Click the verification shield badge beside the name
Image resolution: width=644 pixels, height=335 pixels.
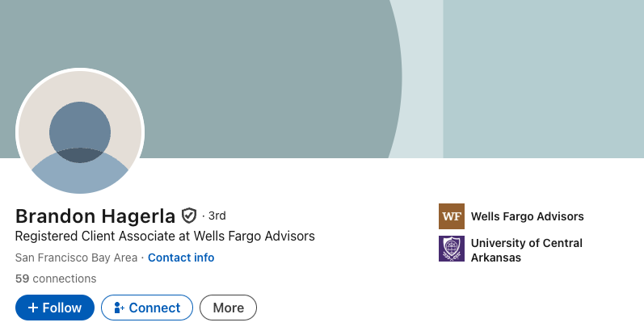coord(189,216)
